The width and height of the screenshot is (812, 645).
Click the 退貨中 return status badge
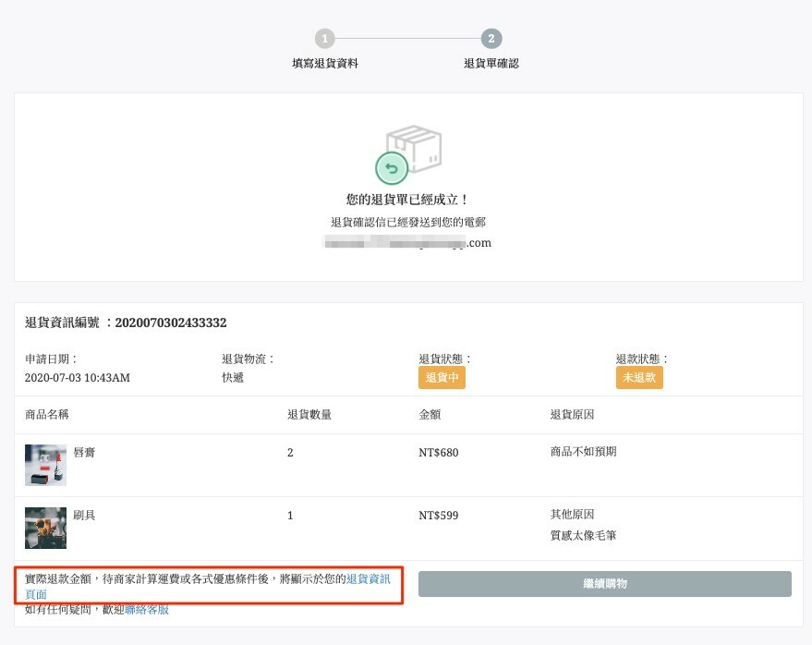(442, 378)
